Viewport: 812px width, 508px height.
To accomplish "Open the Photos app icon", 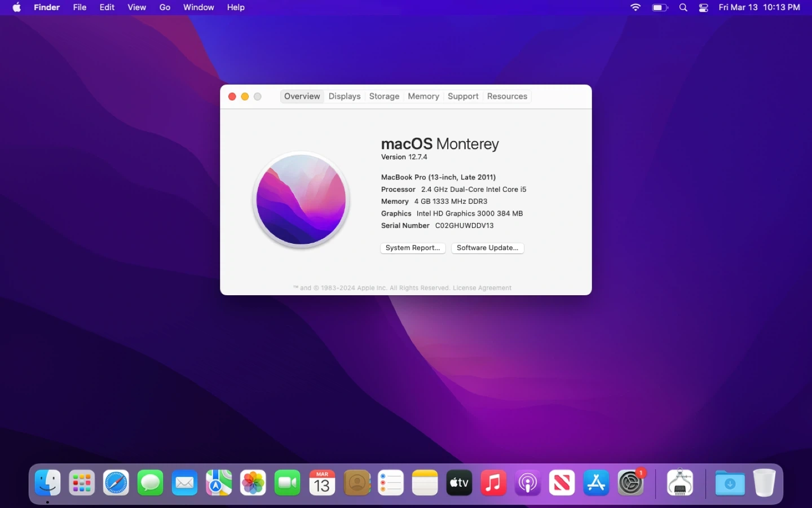I will (x=253, y=483).
